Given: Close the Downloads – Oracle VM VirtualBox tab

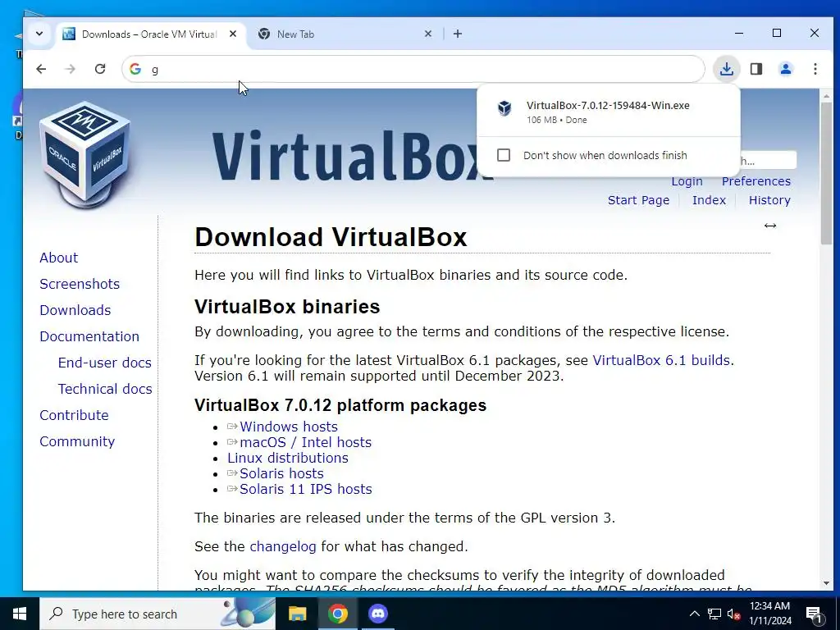Looking at the screenshot, I should pyautogui.click(x=233, y=34).
